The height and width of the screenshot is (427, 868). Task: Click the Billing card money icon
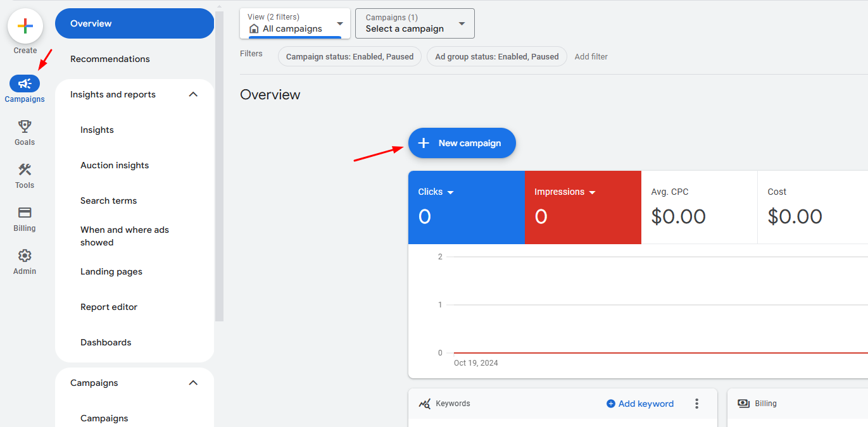click(744, 404)
